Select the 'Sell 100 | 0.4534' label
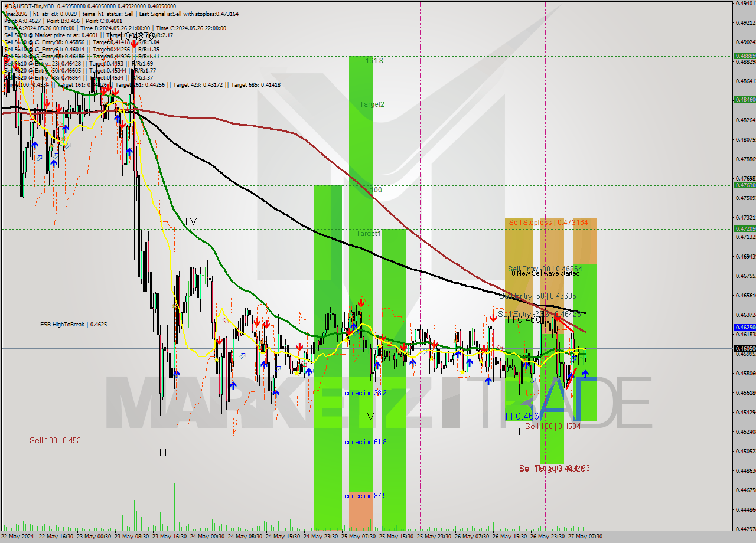Screen dimensions: 756x543 click(553, 426)
